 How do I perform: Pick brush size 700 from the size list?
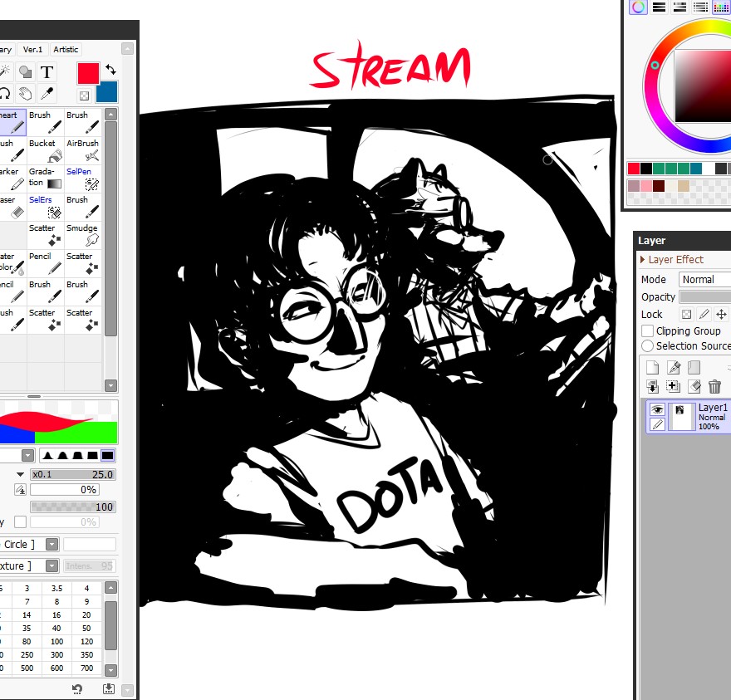(x=86, y=668)
